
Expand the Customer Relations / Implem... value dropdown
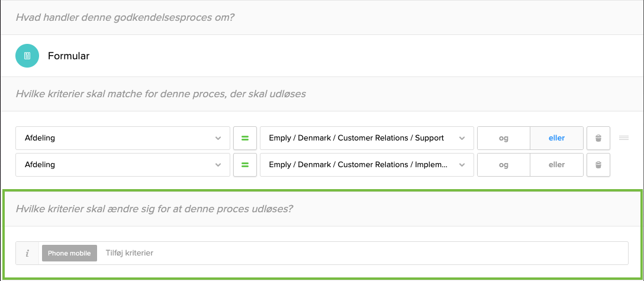tap(366, 165)
